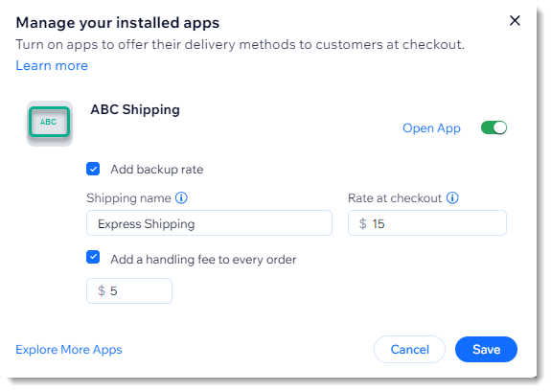551x392 pixels.
Task: Click the dollar sign in the rate field
Action: click(x=362, y=223)
